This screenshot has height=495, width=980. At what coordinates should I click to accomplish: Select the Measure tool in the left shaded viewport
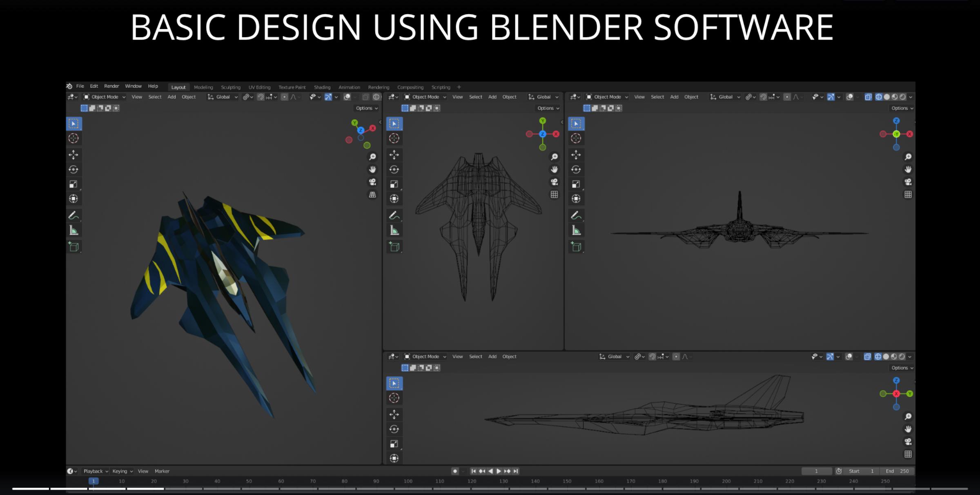(74, 231)
